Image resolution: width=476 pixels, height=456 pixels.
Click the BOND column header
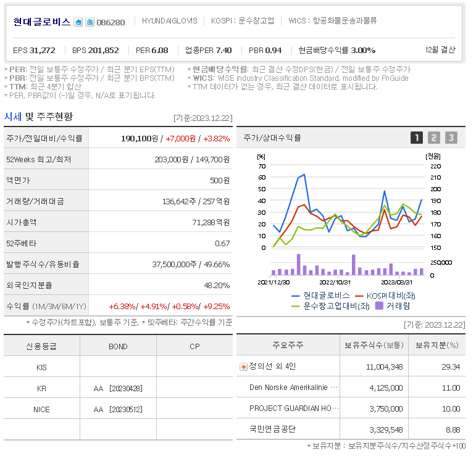coord(118,347)
